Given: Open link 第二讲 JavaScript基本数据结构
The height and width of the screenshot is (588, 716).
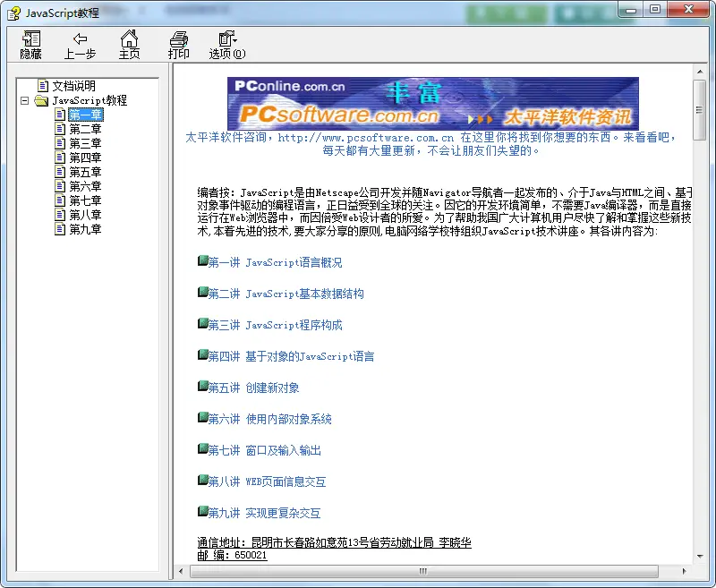Looking at the screenshot, I should click(286, 294).
